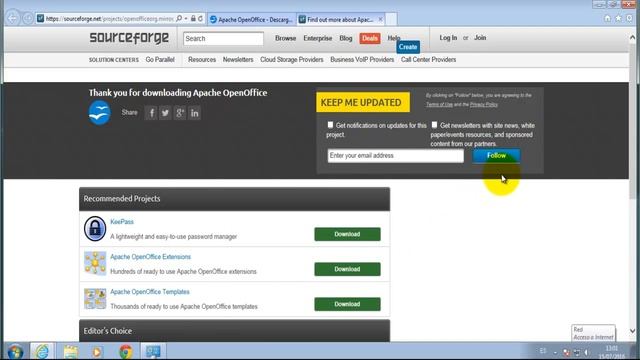640x360 pixels.
Task: Open the favorites star icon
Action: pyautogui.click(x=618, y=18)
